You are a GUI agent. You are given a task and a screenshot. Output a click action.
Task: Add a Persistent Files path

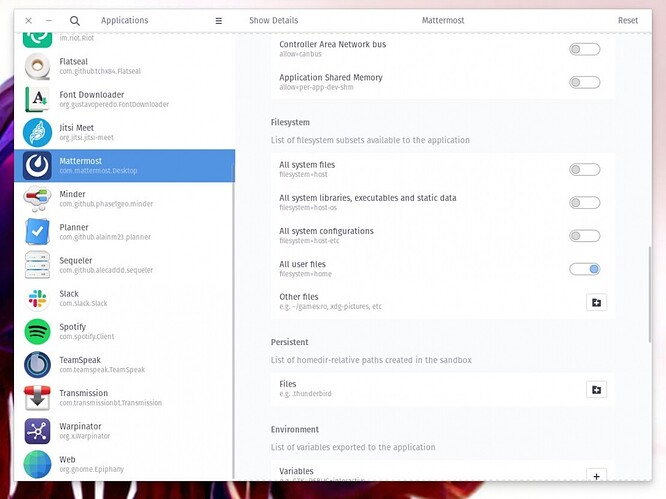click(596, 389)
